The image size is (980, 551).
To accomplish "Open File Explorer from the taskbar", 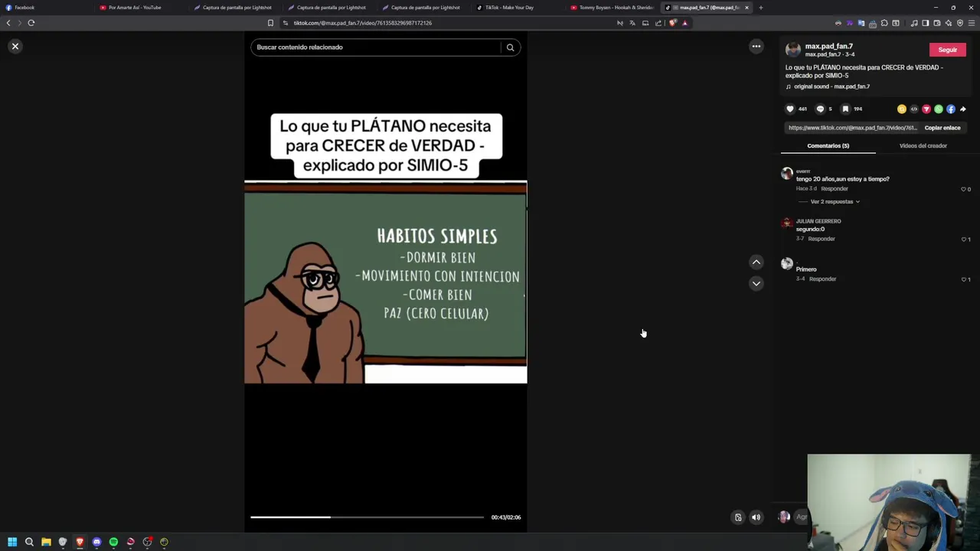I will 46,542.
